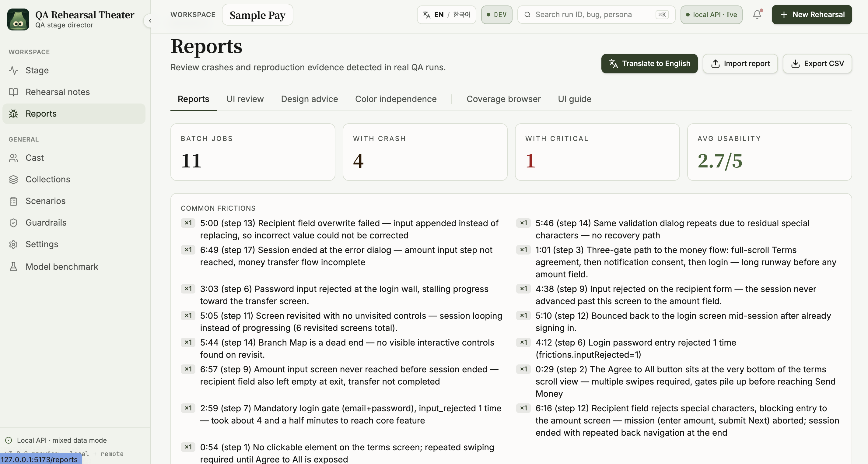This screenshot has width=868, height=464.
Task: Open Model benchmark flask icon
Action: 13,267
